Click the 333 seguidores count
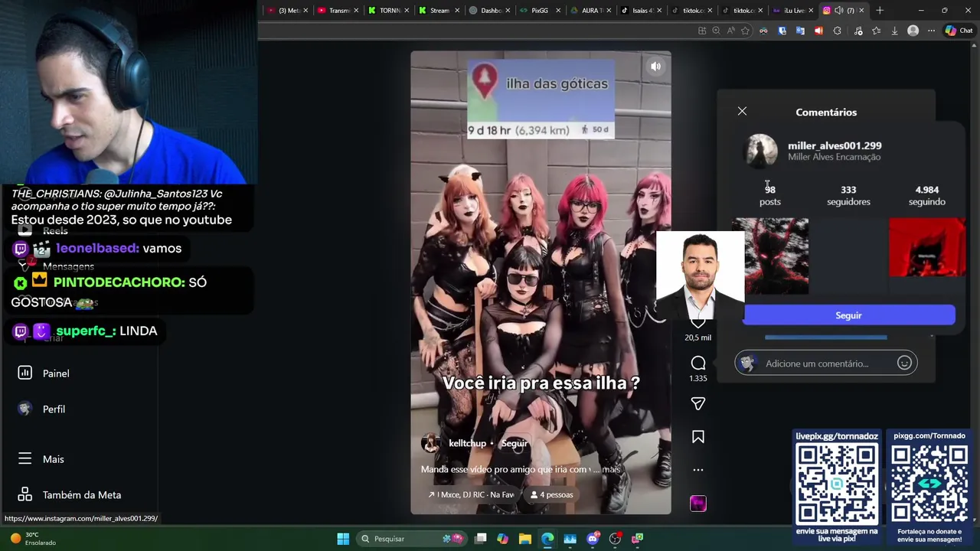The height and width of the screenshot is (551, 980). (848, 195)
